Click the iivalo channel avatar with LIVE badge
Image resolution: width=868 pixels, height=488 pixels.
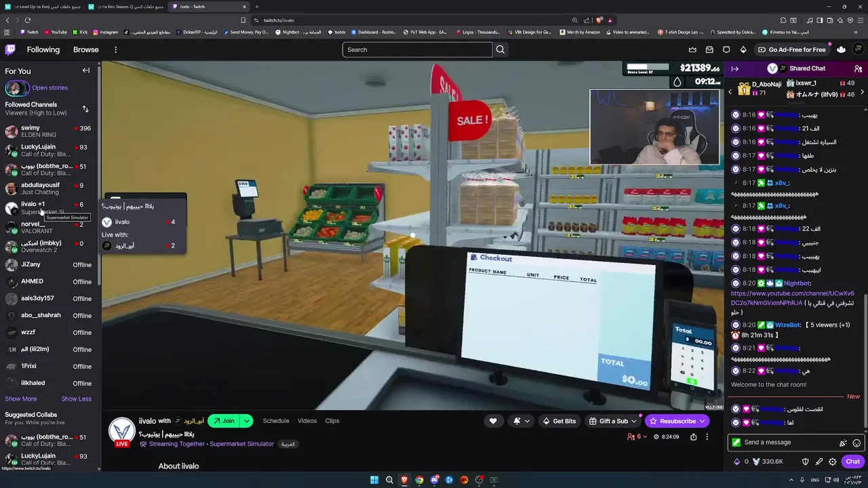point(122,432)
